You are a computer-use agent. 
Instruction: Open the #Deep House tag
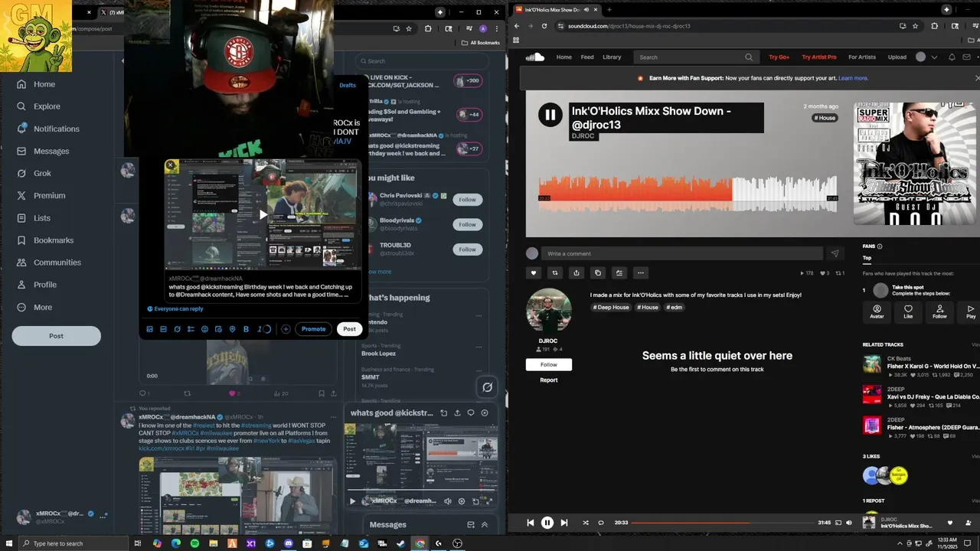[611, 307]
